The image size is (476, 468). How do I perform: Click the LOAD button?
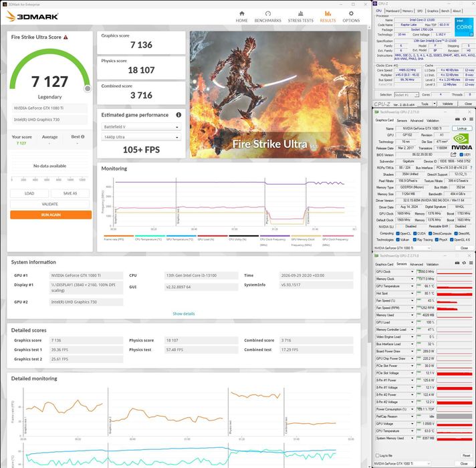29,193
